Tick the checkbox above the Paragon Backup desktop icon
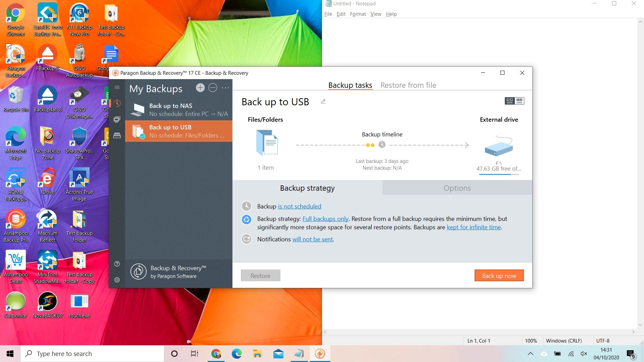 9,46
